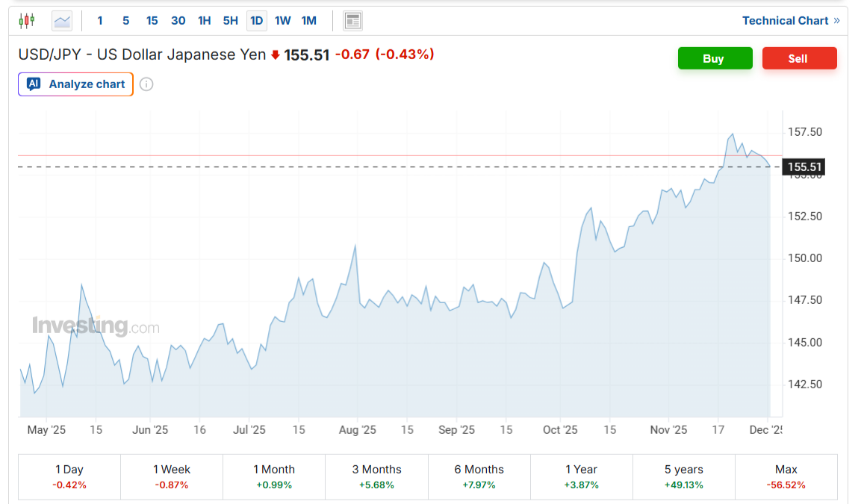
Task: Click the red Sell button
Action: click(799, 57)
